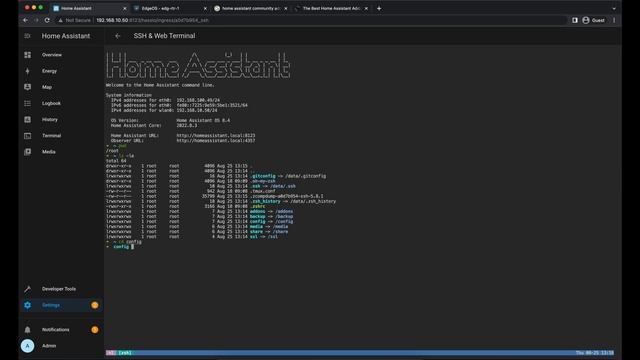Open the Settings gear icon
Image resolution: width=640 pixels, height=360 pixels.
(x=27, y=305)
